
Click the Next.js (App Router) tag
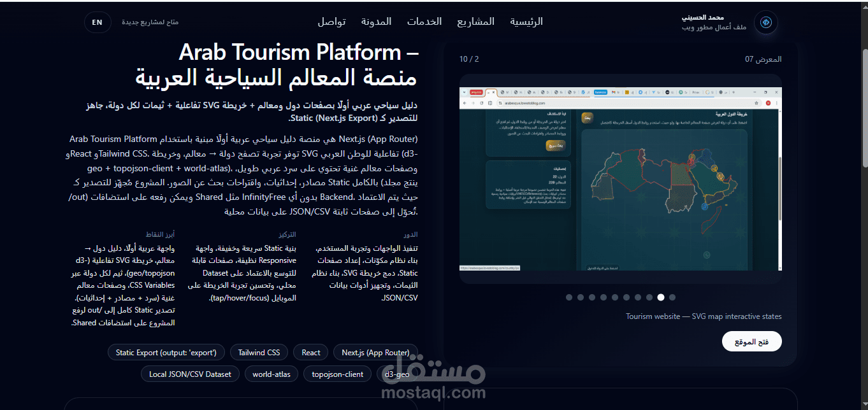375,352
